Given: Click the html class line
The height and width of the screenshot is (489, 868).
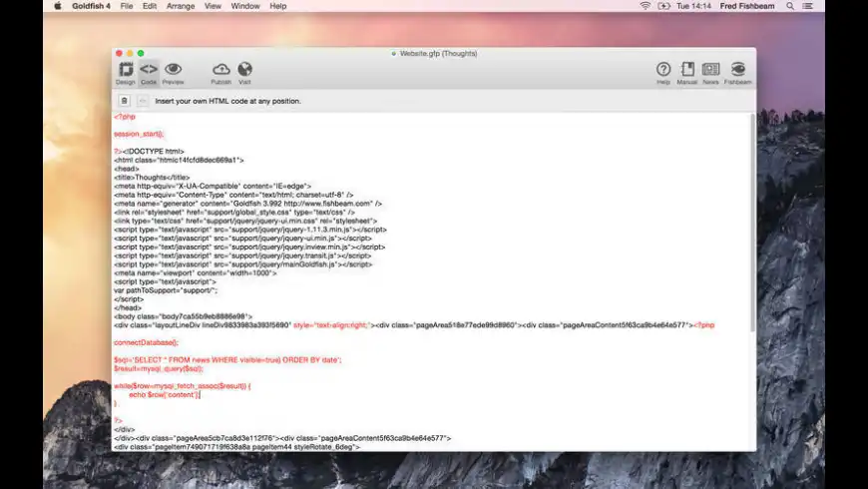Looking at the screenshot, I should click(x=179, y=160).
